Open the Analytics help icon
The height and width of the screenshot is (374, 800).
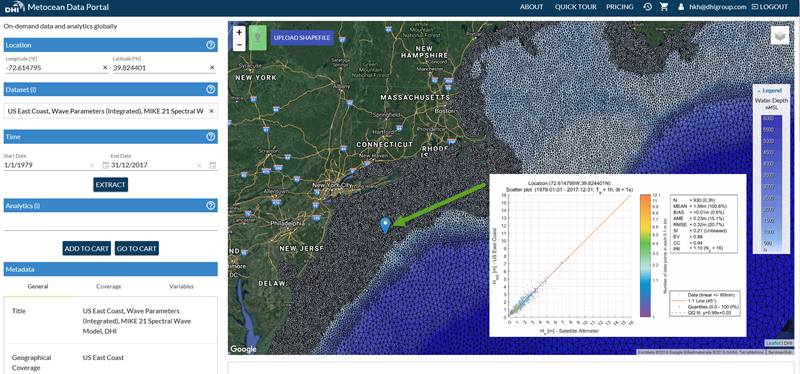(210, 206)
